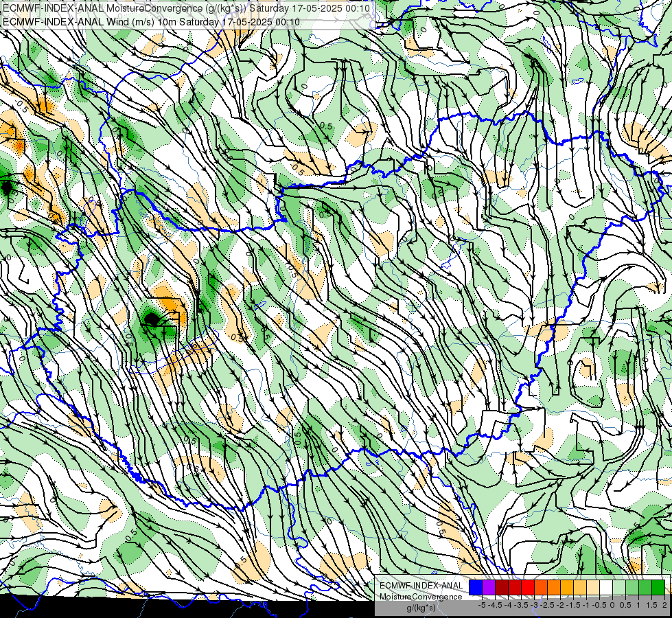Select the dark maroon legend swatch above -4
The height and width of the screenshot is (618, 672).
coord(502,588)
